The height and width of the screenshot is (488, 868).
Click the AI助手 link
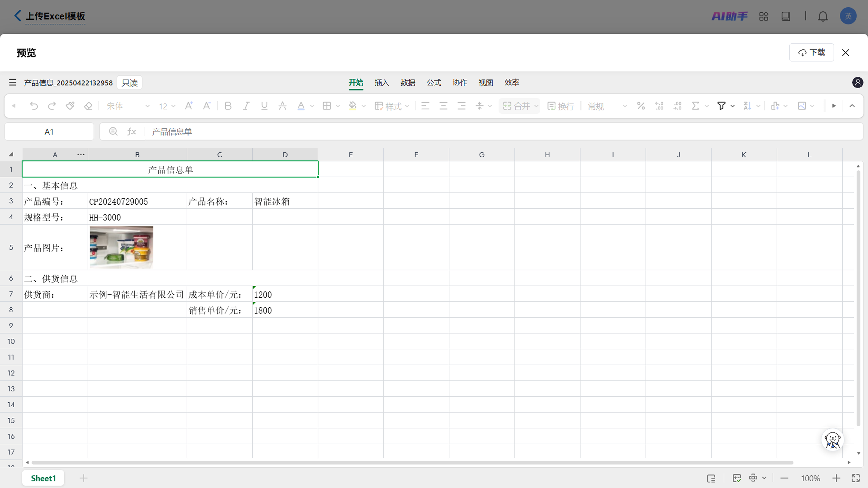point(729,16)
